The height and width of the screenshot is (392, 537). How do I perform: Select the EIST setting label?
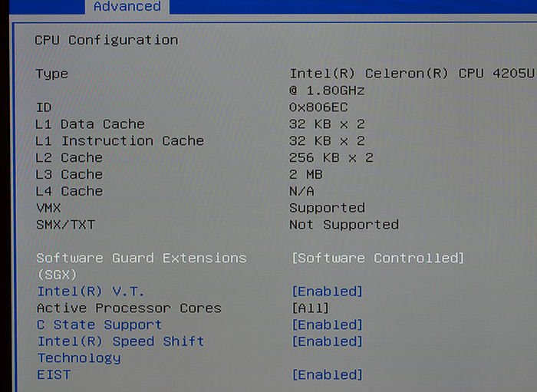[x=54, y=375]
